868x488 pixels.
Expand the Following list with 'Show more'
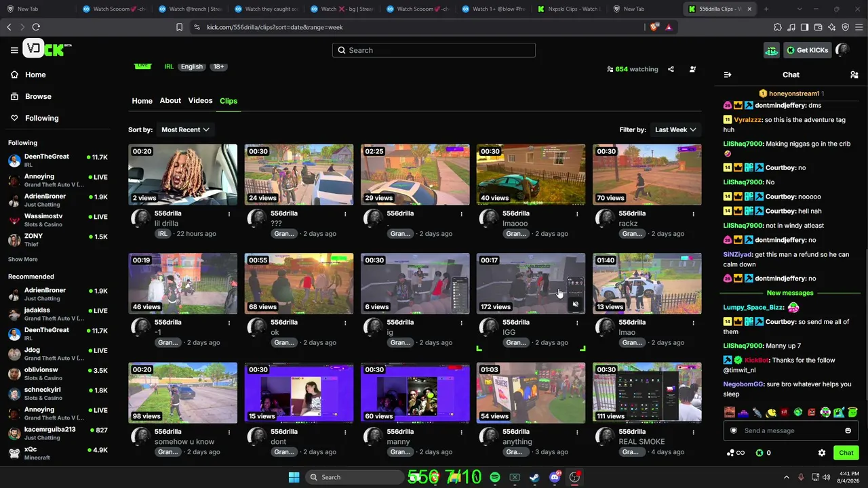23,259
